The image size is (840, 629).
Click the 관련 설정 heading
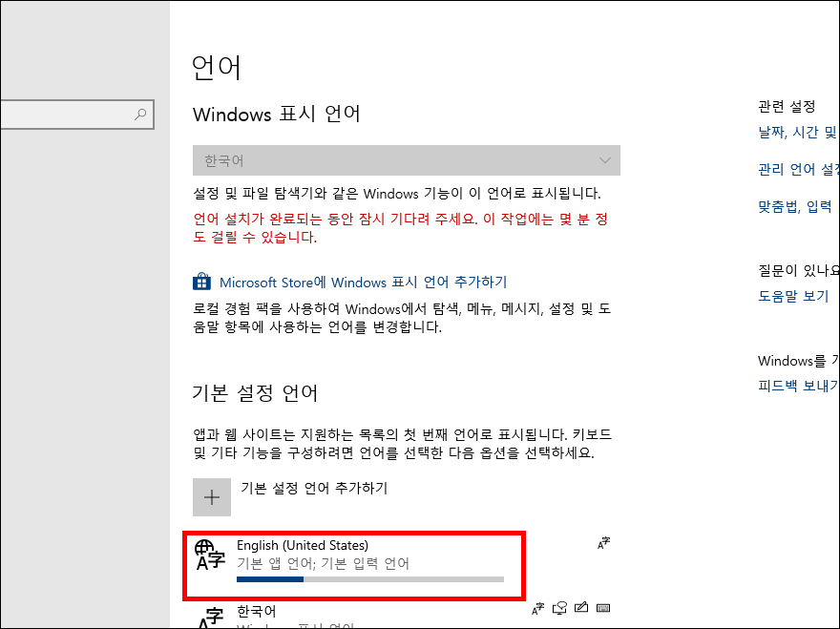(787, 107)
